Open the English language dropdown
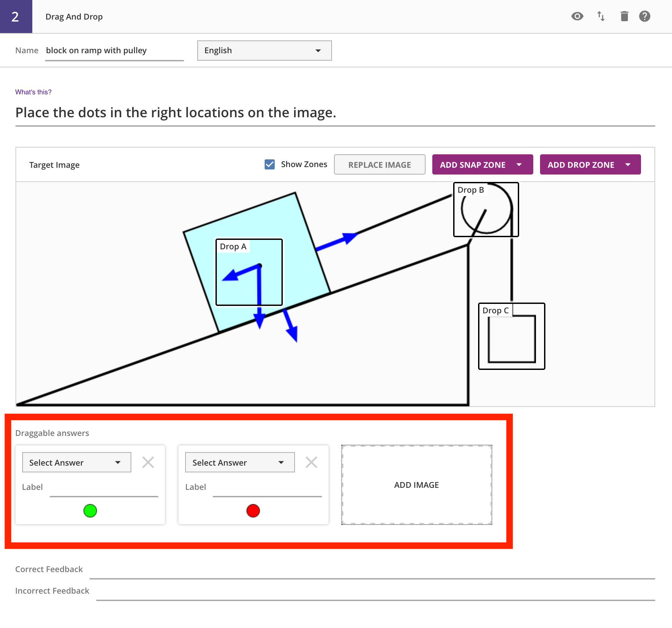The height and width of the screenshot is (628, 672). point(264,51)
